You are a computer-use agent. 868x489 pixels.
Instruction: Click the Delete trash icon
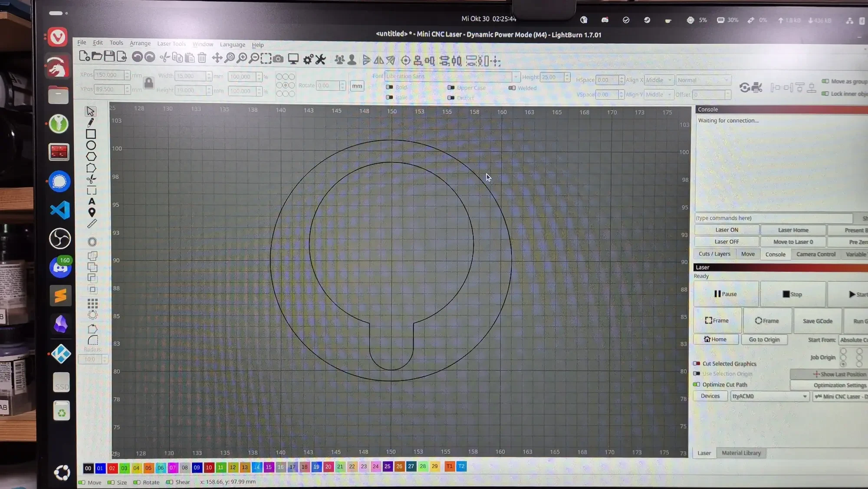(202, 58)
